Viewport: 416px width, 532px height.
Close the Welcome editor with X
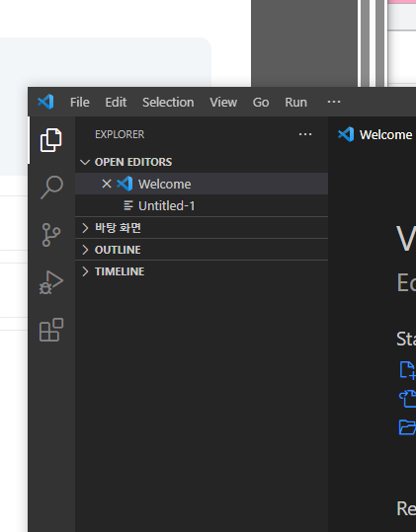pos(107,184)
